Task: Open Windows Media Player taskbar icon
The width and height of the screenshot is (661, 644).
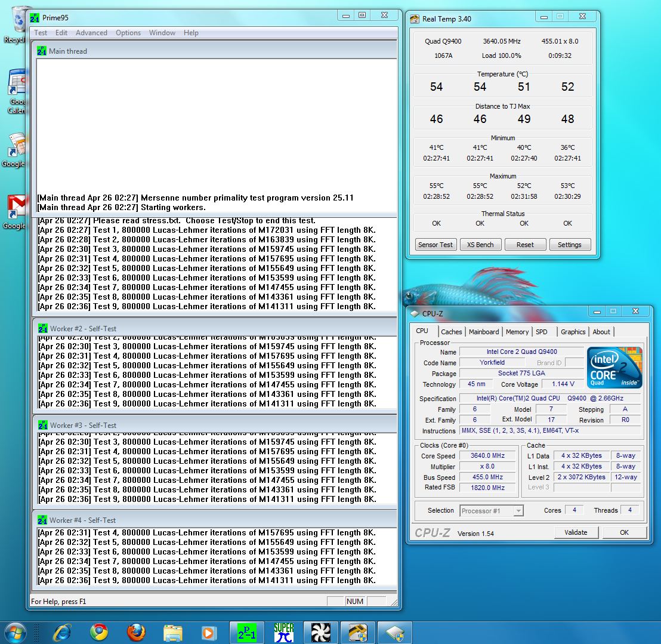Action: [x=208, y=633]
